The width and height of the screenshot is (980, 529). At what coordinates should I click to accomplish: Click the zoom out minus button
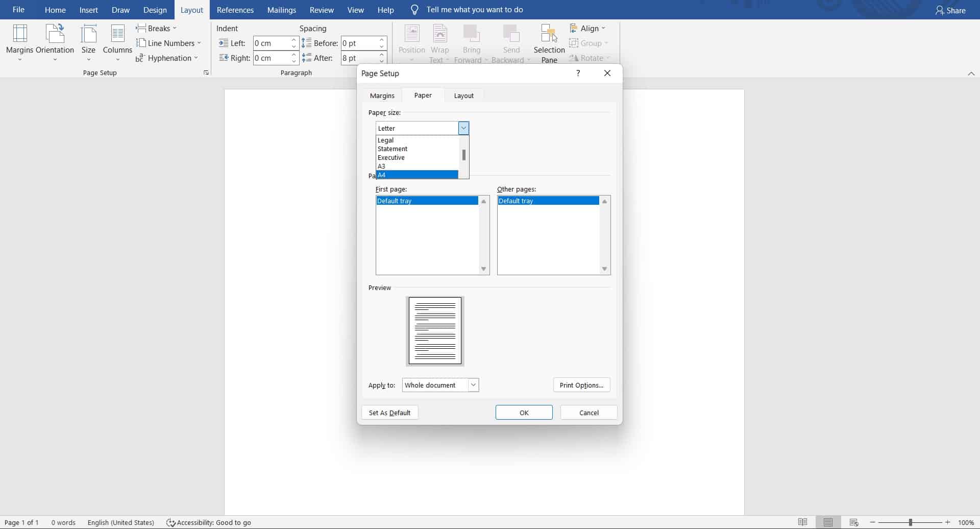872,522
